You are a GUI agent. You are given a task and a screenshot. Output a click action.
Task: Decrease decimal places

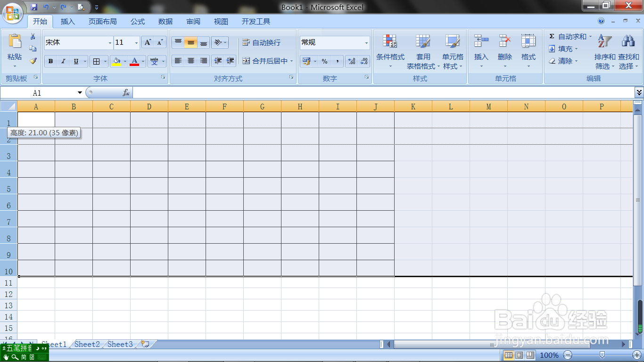(364, 61)
